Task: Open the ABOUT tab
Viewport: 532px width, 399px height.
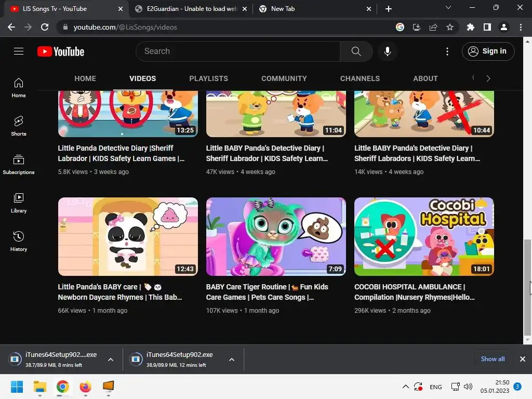Action: (x=425, y=78)
